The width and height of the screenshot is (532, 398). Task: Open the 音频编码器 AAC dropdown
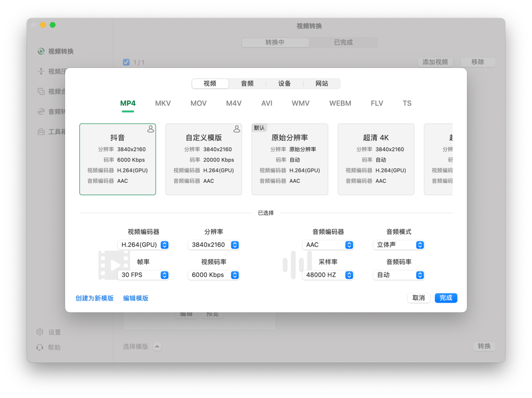(x=328, y=245)
